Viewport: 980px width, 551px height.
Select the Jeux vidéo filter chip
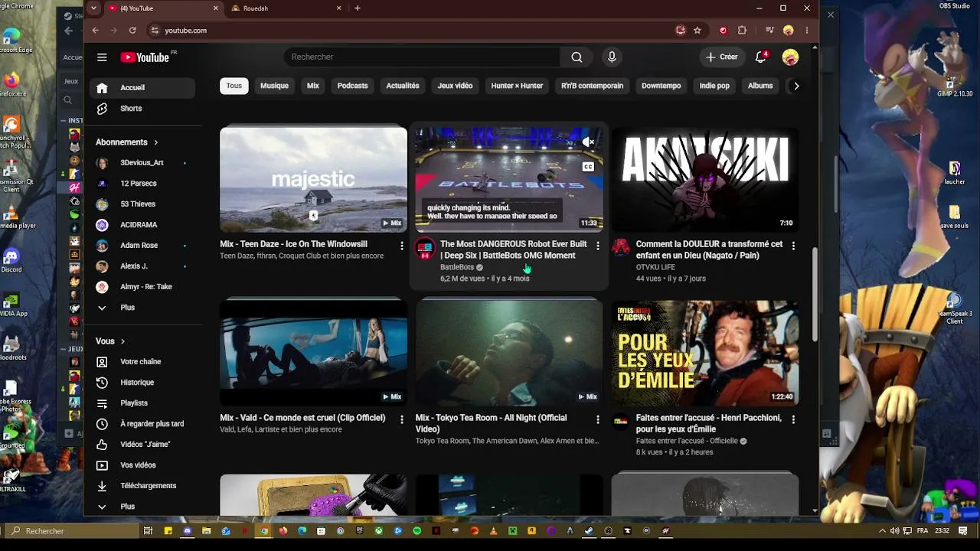tap(455, 86)
